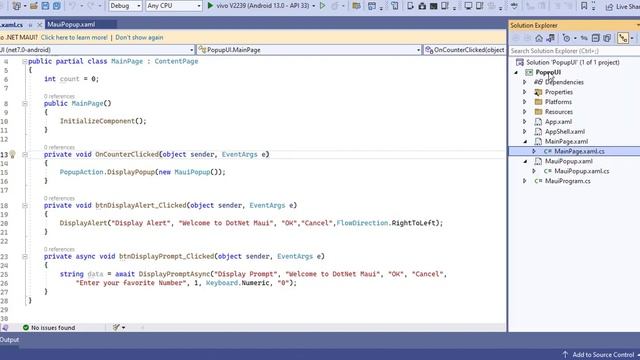Click the brush code cleanup icon in status strip
The height and width of the screenshot is (360, 640).
(116, 327)
